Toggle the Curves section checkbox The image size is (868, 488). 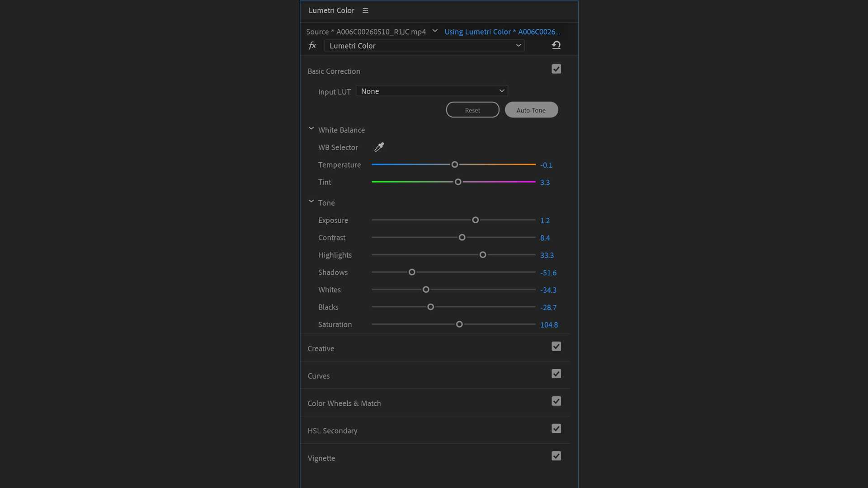(556, 374)
